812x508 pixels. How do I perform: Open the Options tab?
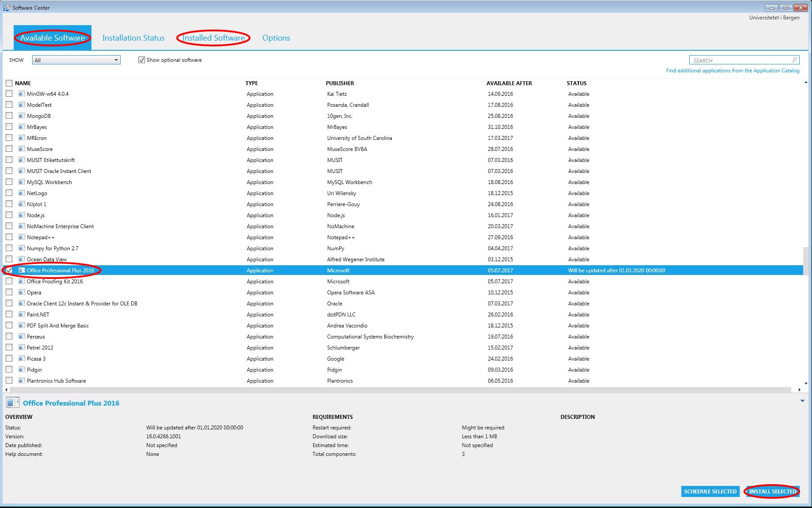[276, 38]
